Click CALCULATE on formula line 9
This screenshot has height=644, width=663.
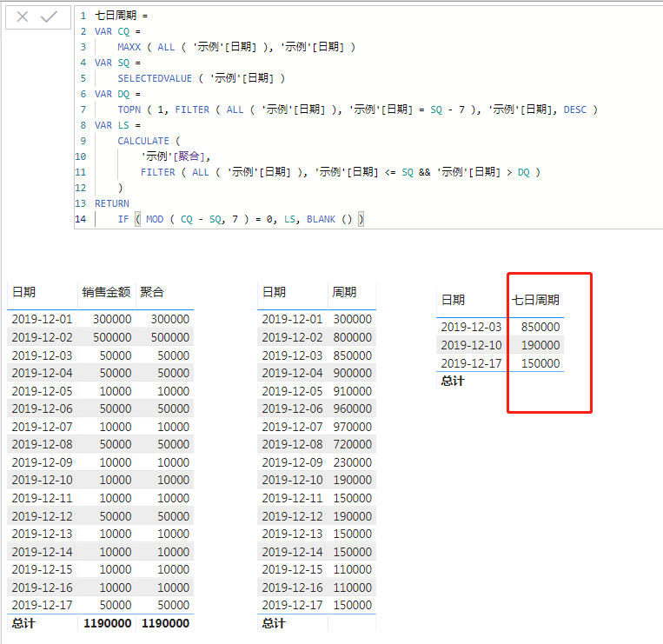pyautogui.click(x=143, y=141)
